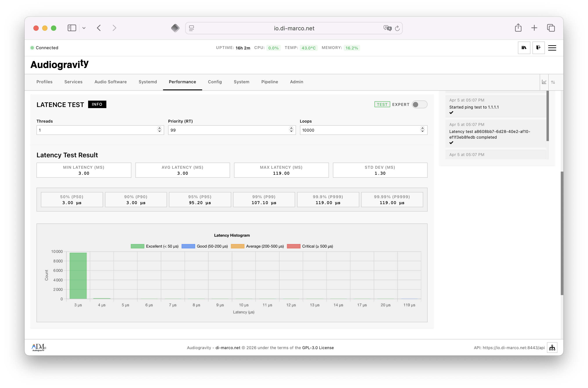Viewport: 588px width, 388px height.
Task: Click the library books icon in header
Action: pyautogui.click(x=524, y=48)
